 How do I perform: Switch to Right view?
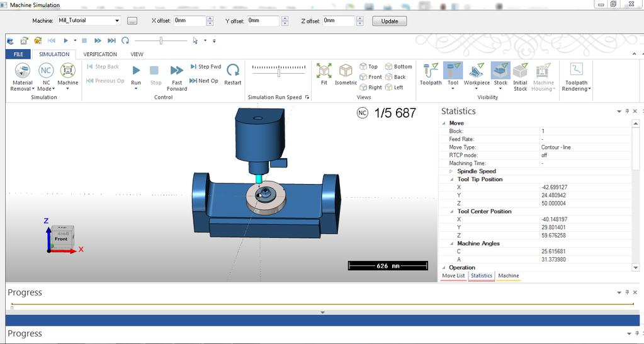pos(370,87)
